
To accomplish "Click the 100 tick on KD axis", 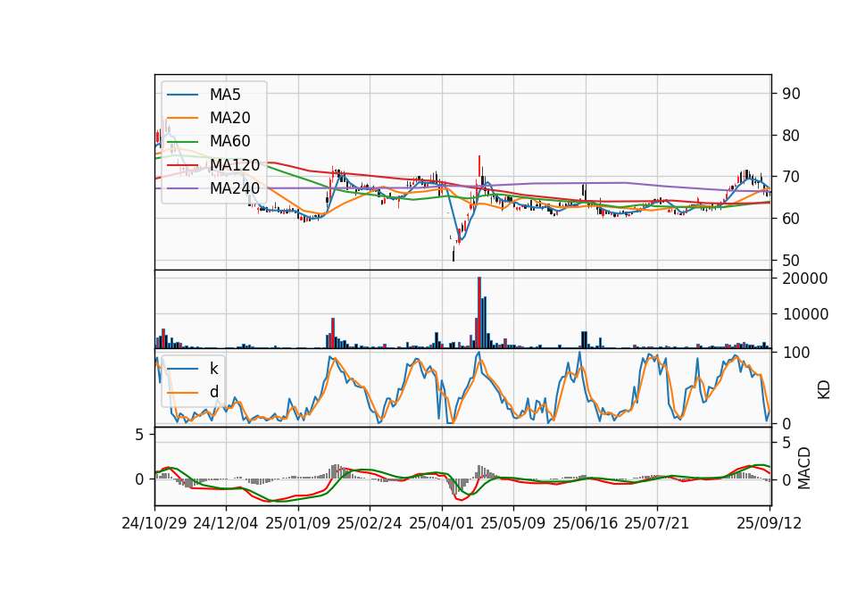I will [x=795, y=353].
